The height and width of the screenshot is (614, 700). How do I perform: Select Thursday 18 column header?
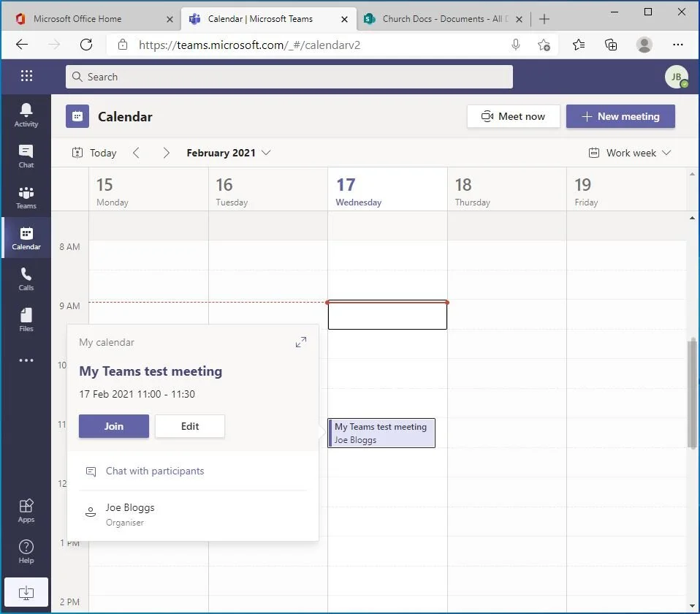click(x=506, y=191)
